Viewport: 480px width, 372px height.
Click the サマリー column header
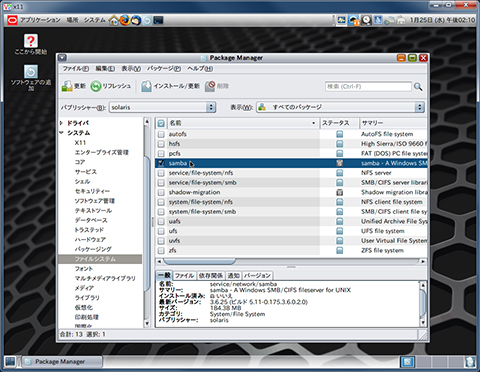point(393,123)
